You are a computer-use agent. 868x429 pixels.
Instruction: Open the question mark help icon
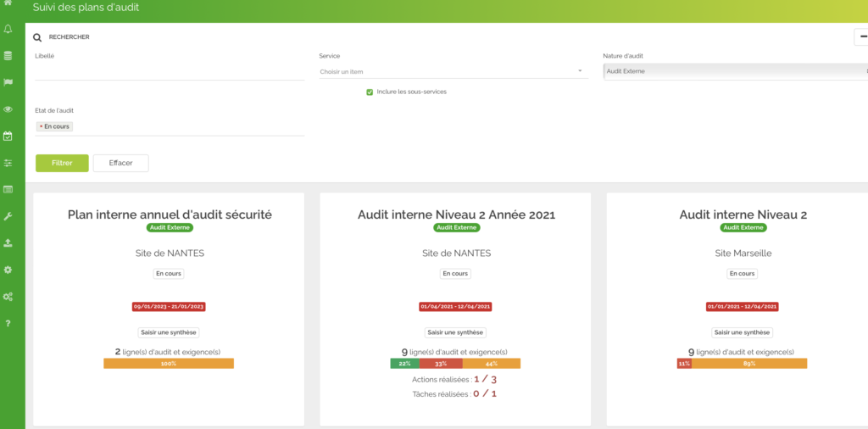coord(8,323)
